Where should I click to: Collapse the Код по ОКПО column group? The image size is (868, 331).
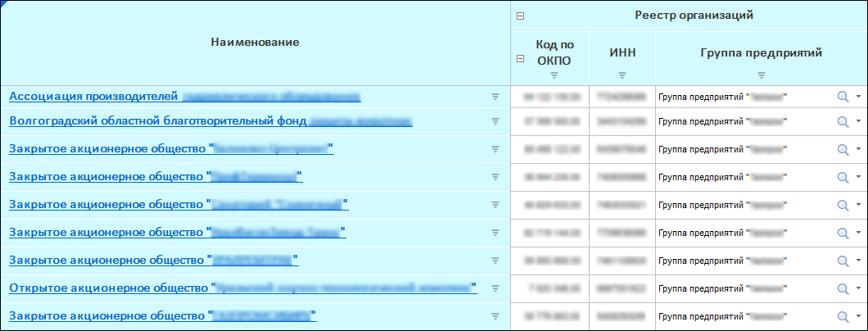coord(520,58)
